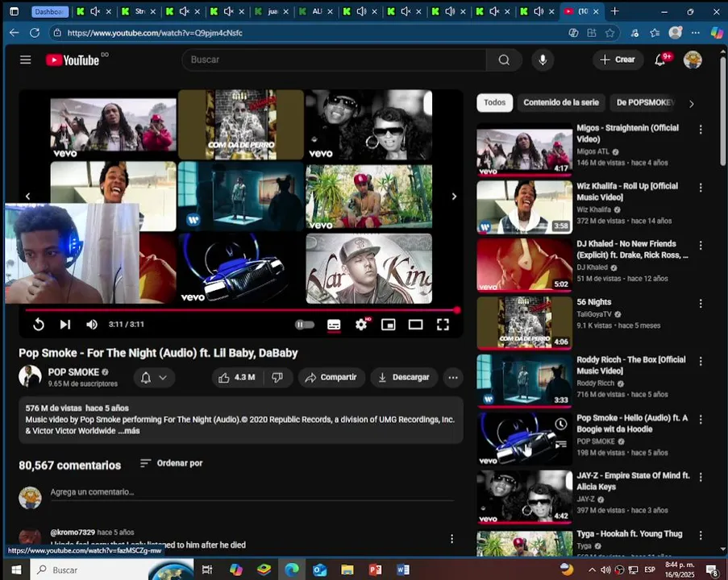This screenshot has height=580, width=728.
Task: Open player settings gear
Action: pos(361,325)
